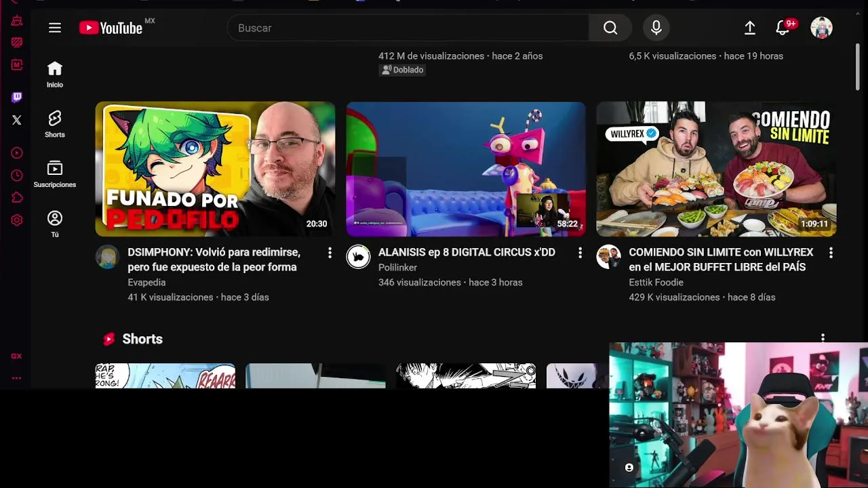
Task: Open COMIENDO SIN LIMITE con WILLYREX title
Action: click(721, 260)
